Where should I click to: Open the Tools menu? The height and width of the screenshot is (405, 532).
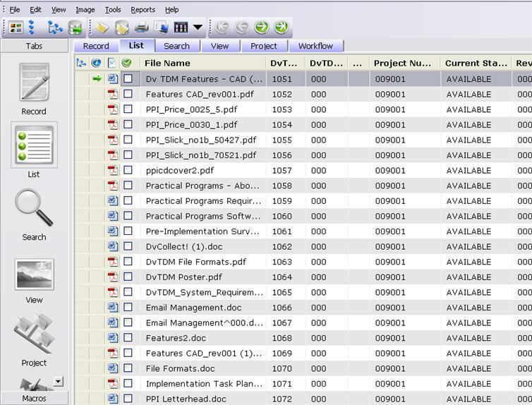point(113,10)
